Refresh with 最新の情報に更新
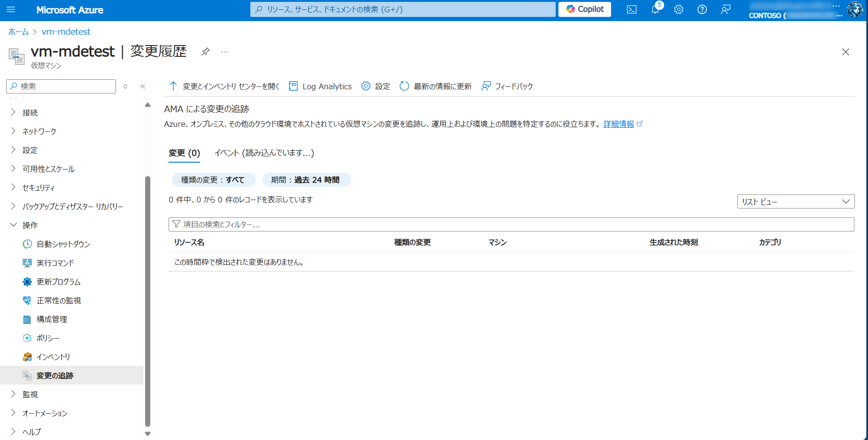The height and width of the screenshot is (440, 868). [436, 86]
